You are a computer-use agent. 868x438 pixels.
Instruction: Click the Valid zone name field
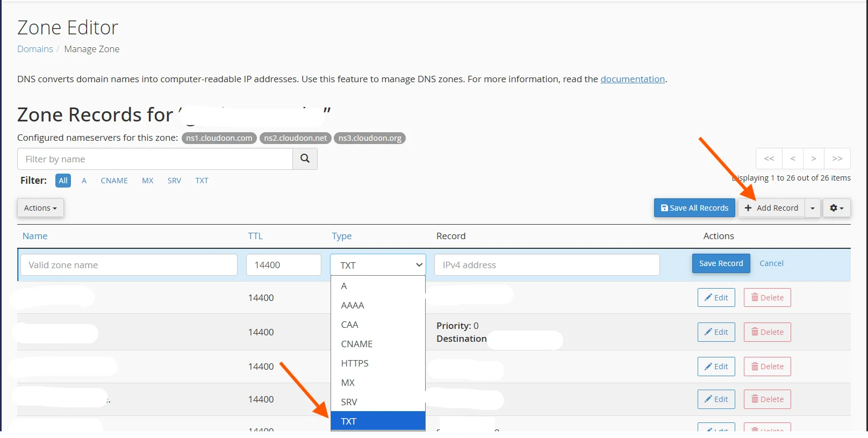click(129, 265)
